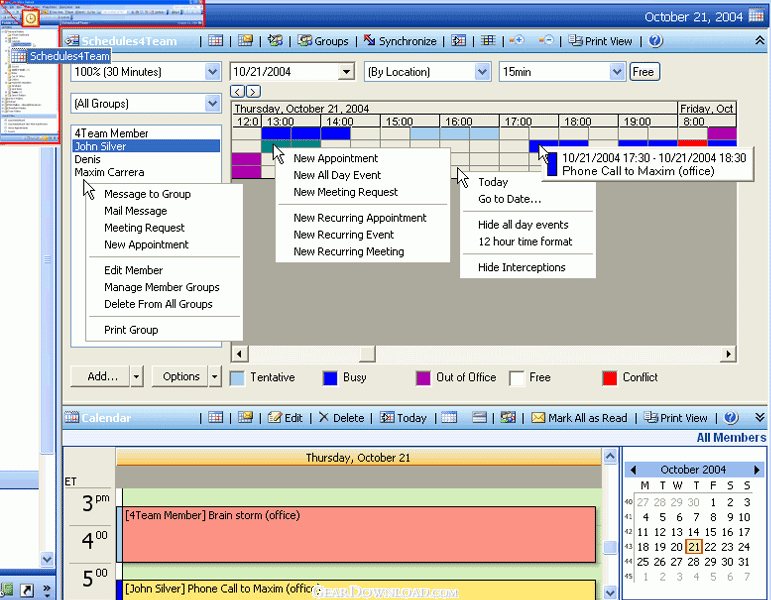This screenshot has width=771, height=600.
Task: Open Groups from the Schedules4Team toolbar
Action: pos(323,41)
